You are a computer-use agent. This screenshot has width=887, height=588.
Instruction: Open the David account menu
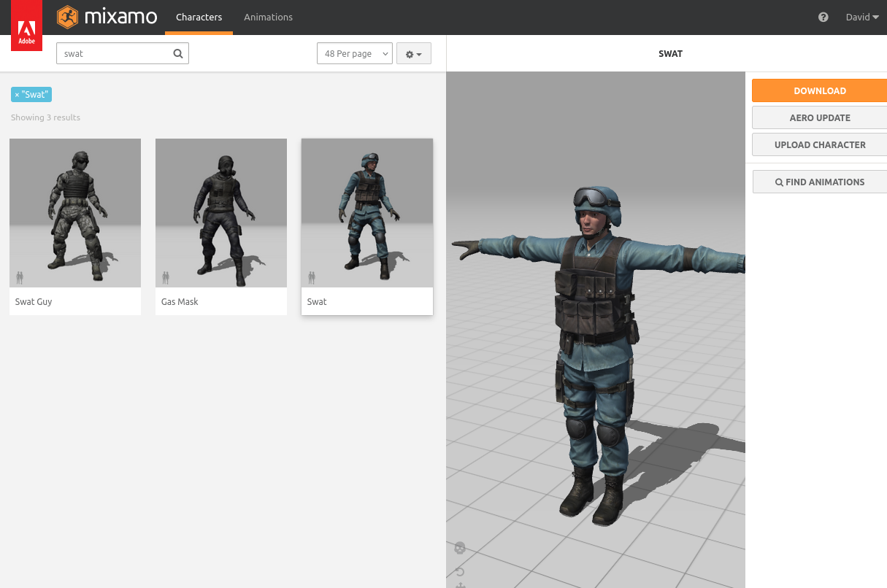click(862, 17)
